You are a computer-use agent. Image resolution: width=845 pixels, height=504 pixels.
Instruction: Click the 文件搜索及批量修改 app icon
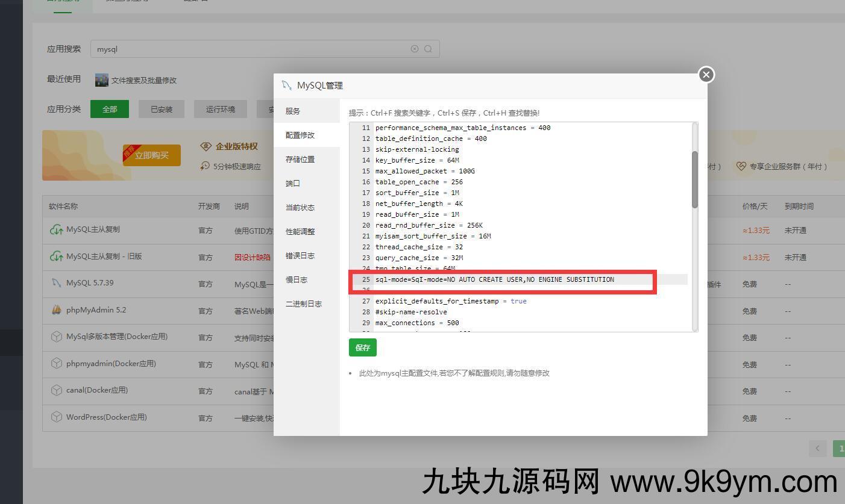click(x=102, y=79)
